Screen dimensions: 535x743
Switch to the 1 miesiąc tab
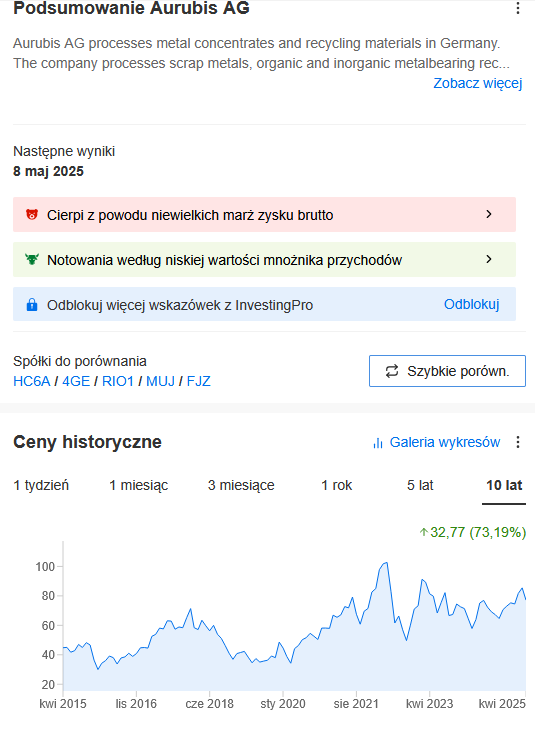point(138,485)
